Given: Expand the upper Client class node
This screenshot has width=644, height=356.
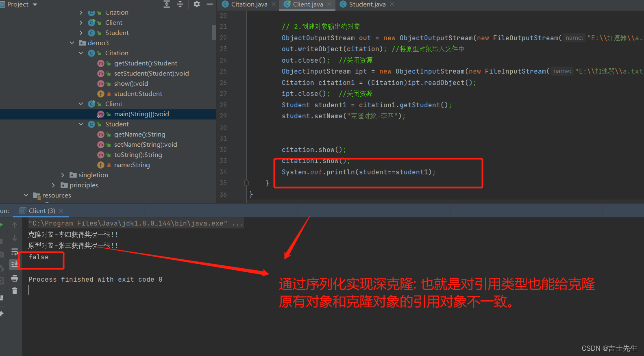Looking at the screenshot, I should click(81, 23).
